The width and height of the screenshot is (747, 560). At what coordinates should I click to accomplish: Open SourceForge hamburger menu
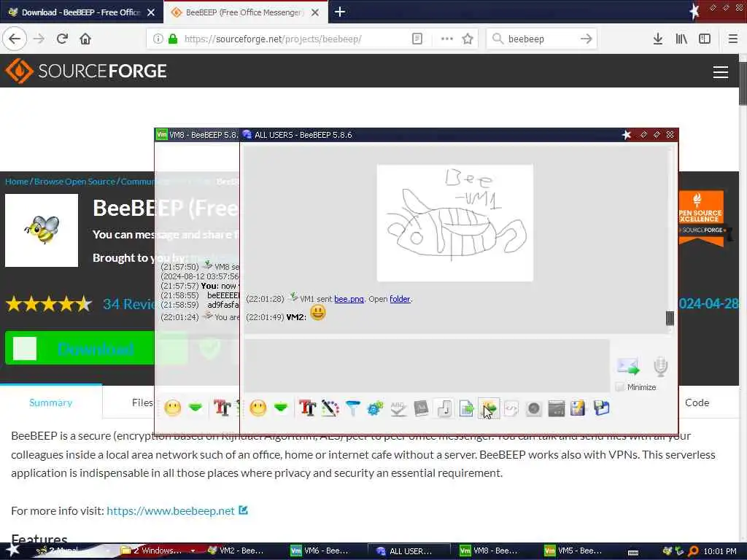point(720,72)
